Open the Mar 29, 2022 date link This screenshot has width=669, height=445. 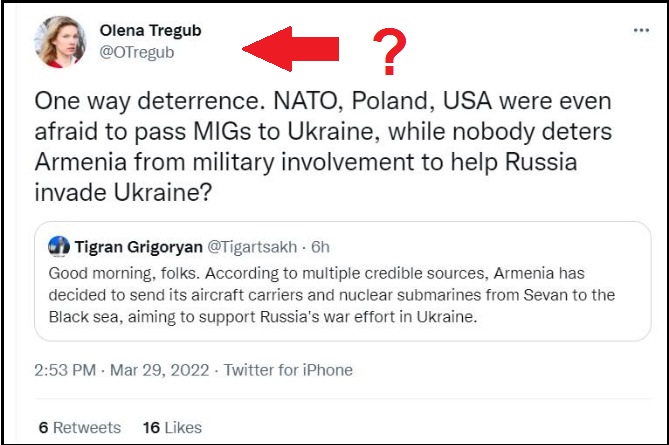[x=160, y=370]
